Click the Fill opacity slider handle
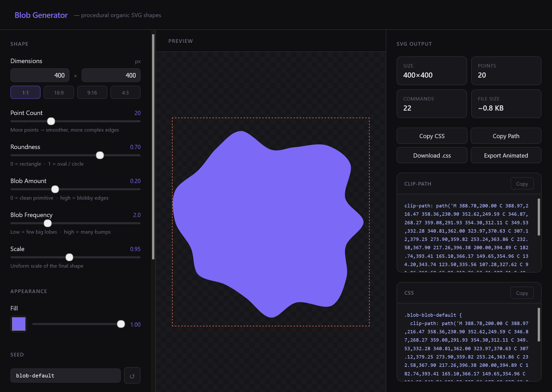 pos(121,324)
